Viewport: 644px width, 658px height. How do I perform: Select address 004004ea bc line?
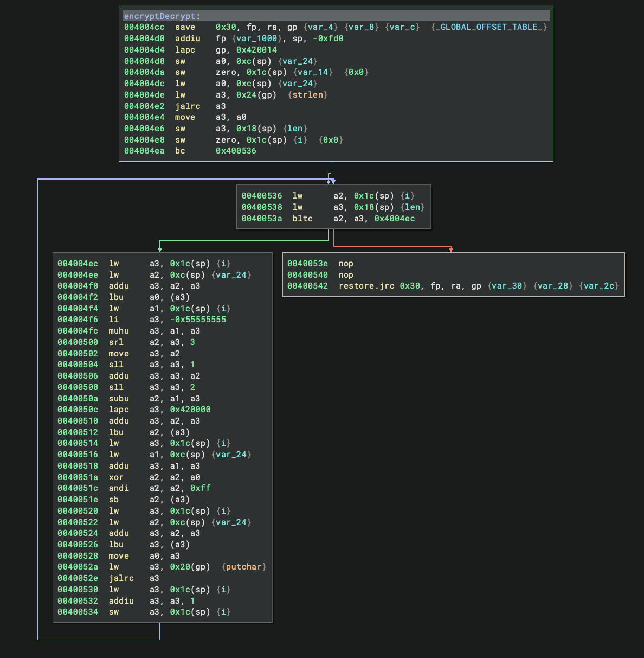pyautogui.click(x=144, y=151)
